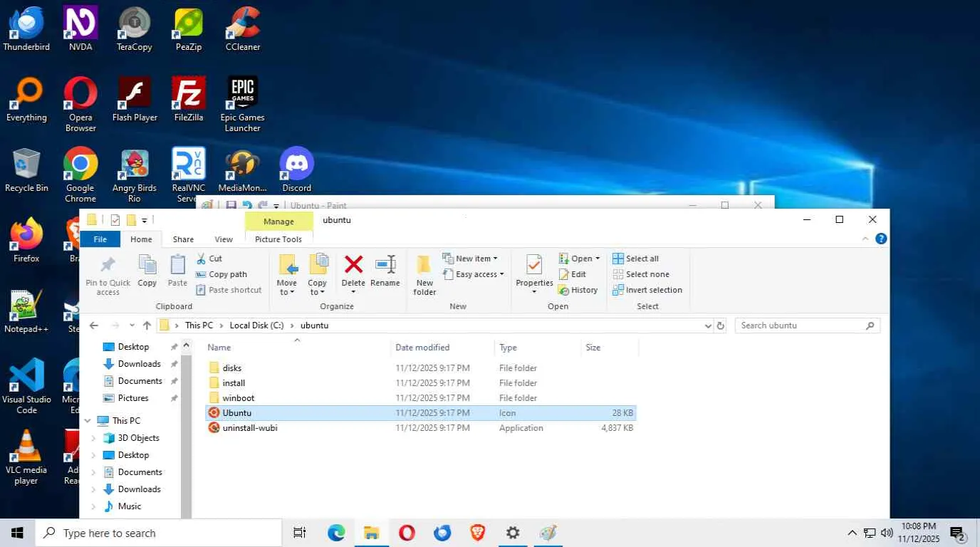Select the Home ribbon tab
The height and width of the screenshot is (547, 980).
coord(141,239)
